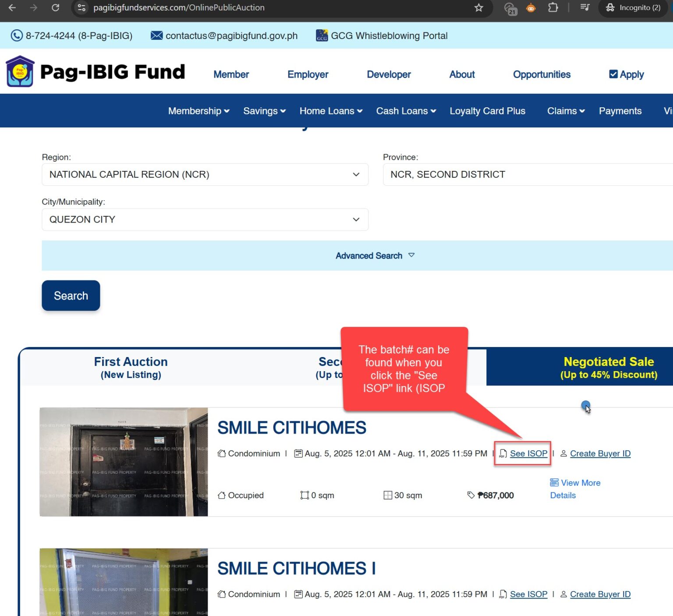
Task: Click the person icon beside Create Buyer ID
Action: point(563,453)
